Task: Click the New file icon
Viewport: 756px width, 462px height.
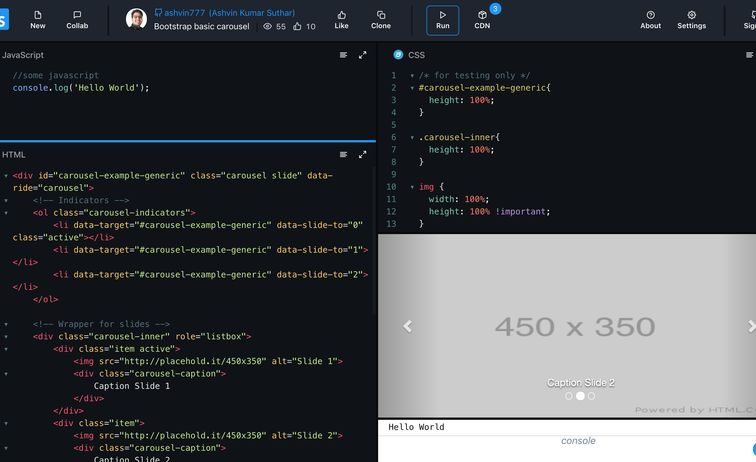Action: pyautogui.click(x=38, y=20)
